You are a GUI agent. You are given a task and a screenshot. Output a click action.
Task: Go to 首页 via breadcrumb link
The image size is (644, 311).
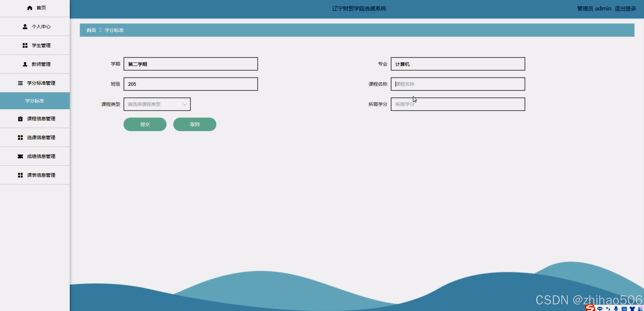(x=91, y=30)
